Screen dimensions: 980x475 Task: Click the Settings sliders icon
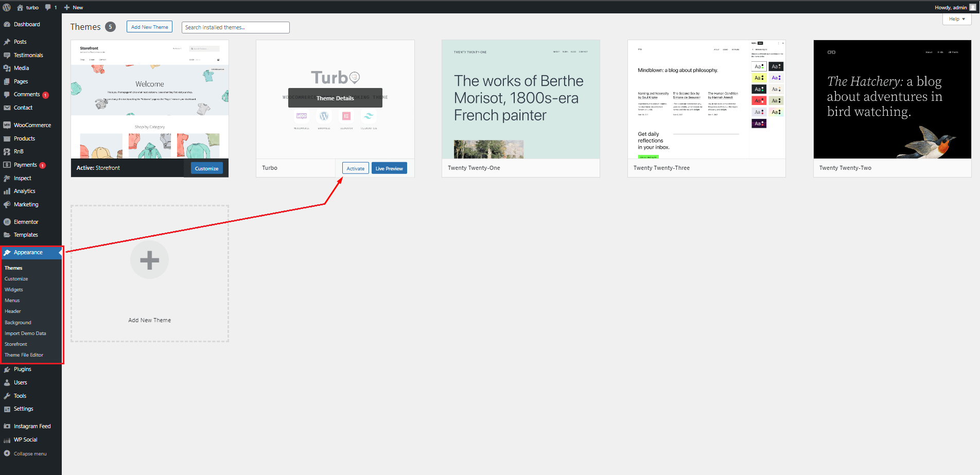click(x=7, y=409)
